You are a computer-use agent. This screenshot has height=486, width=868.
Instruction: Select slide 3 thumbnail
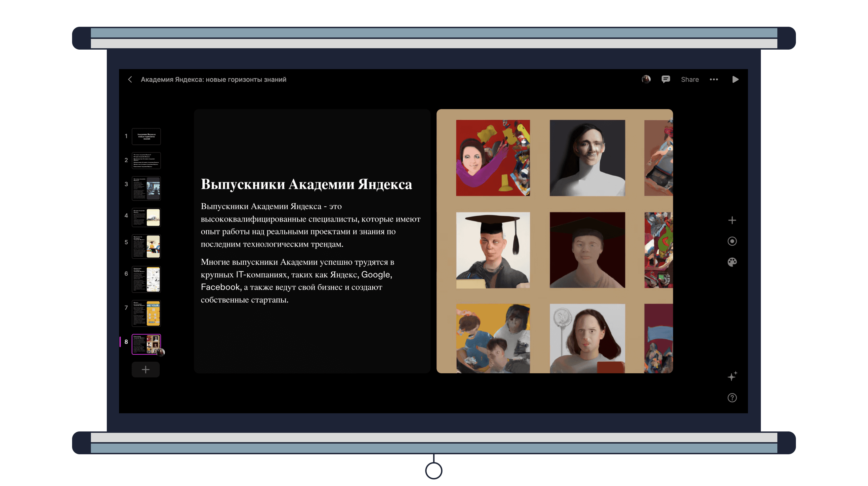tap(146, 188)
